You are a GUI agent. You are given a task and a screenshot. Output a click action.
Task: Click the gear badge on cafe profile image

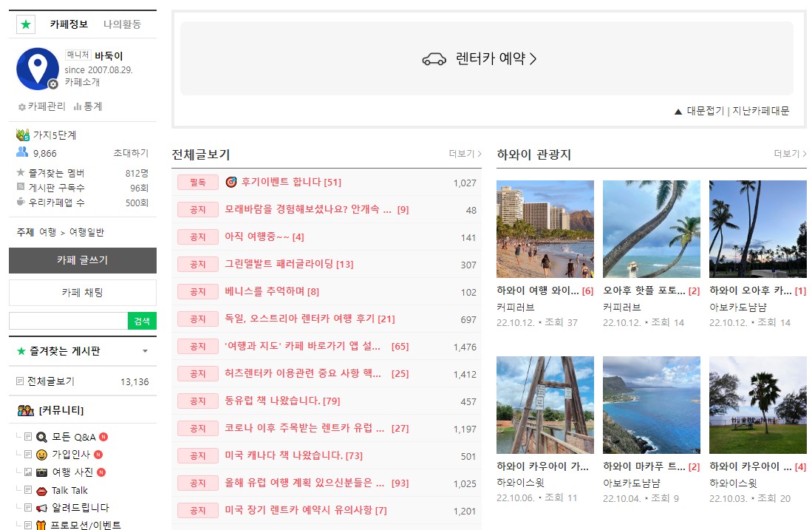(x=53, y=84)
